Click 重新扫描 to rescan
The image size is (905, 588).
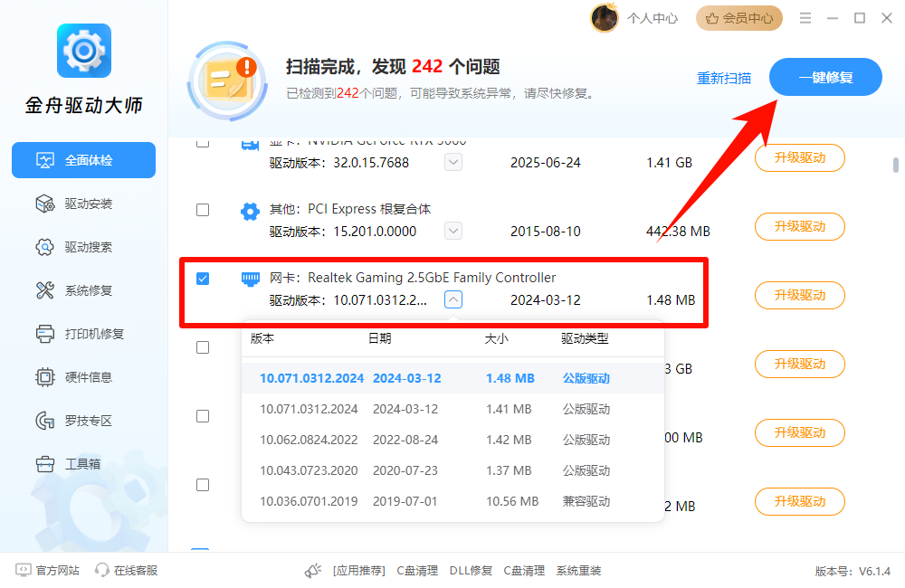pos(724,78)
